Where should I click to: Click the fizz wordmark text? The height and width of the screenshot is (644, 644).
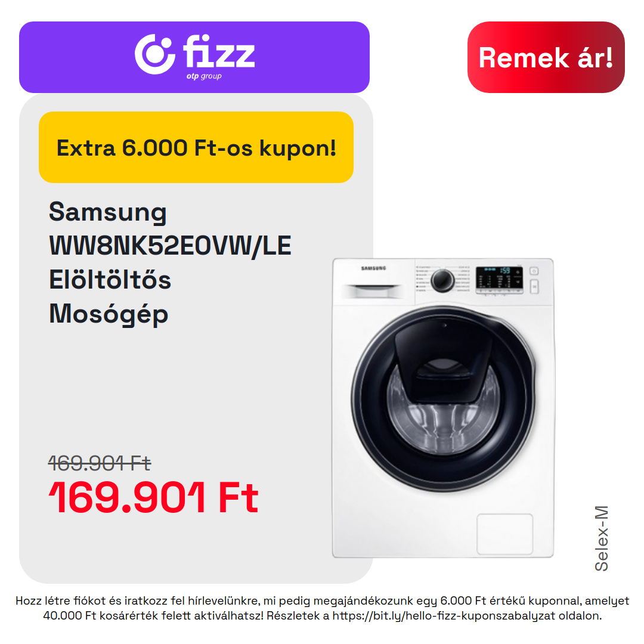(x=219, y=51)
